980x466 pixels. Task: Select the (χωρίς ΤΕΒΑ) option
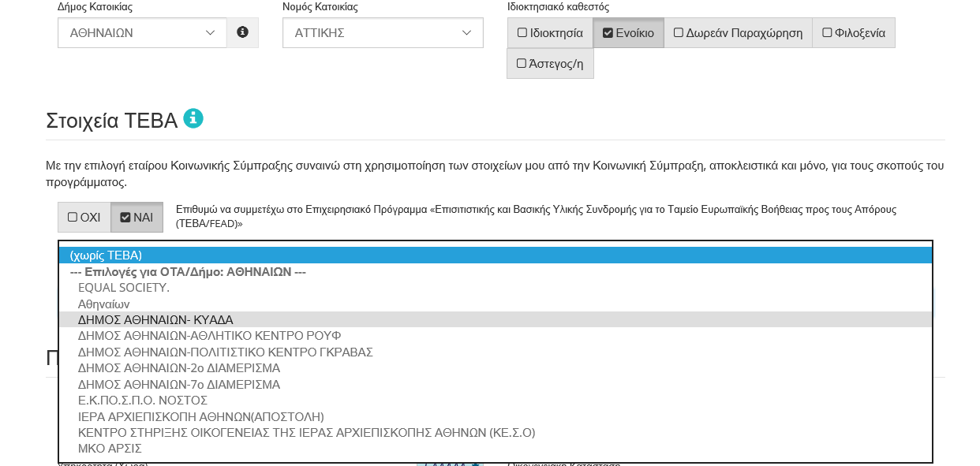pyautogui.click(x=496, y=255)
